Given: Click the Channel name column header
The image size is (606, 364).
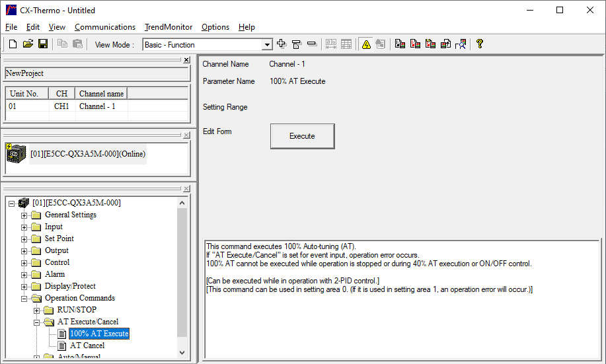Looking at the screenshot, I should pyautogui.click(x=101, y=94).
